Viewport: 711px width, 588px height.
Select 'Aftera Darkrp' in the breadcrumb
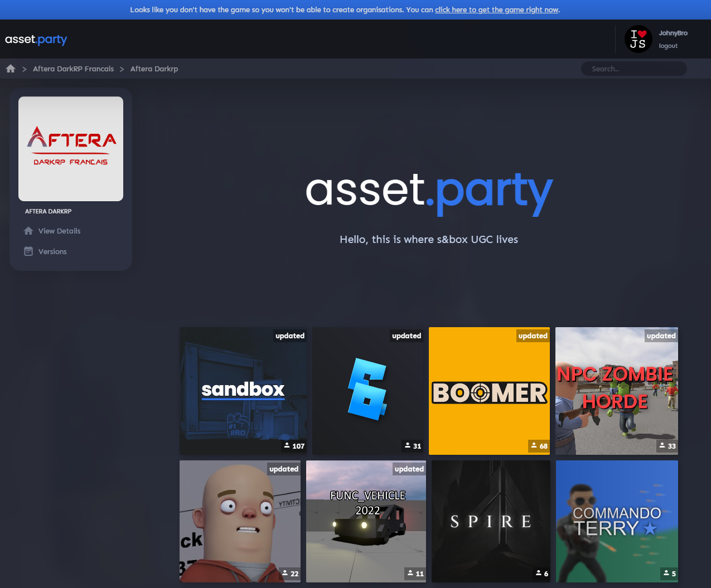153,68
